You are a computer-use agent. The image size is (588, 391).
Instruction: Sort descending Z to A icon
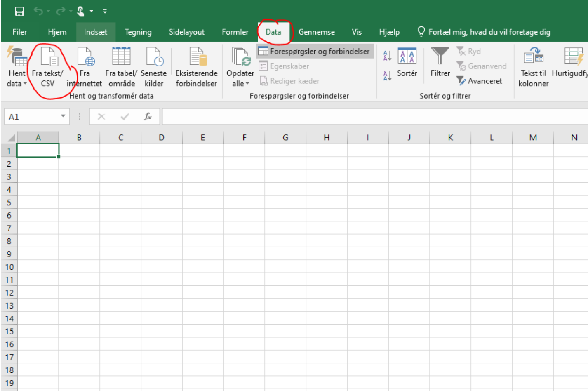(387, 75)
